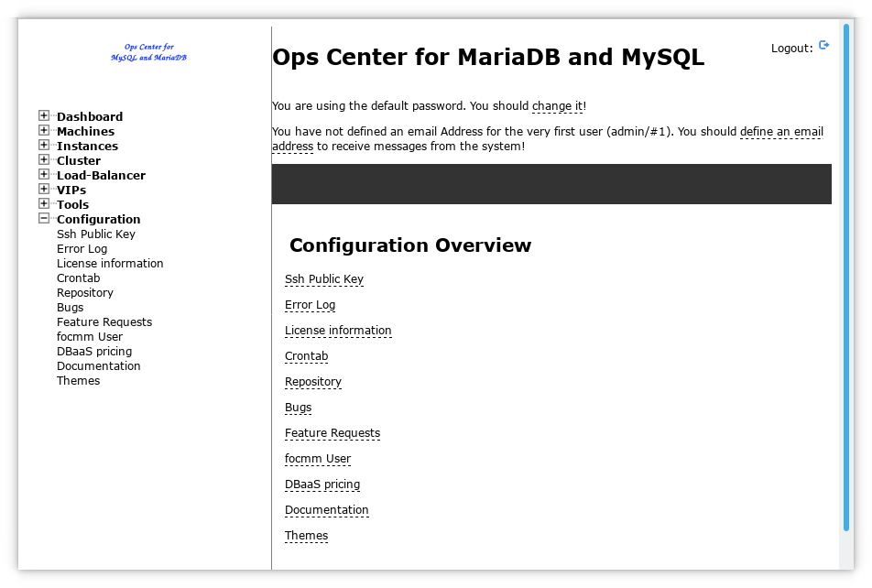
Task: Click the 'Ops Center for MariaDB and MySQL' heading
Action: (x=488, y=58)
